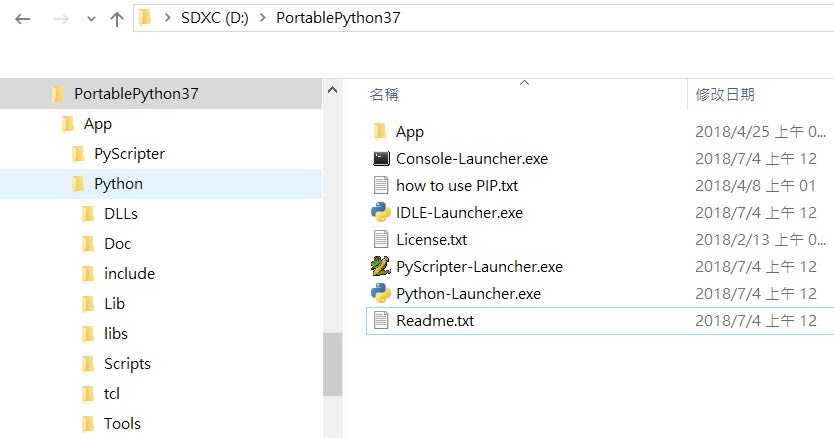This screenshot has height=438, width=834.
Task: Select PortablePython37 in the folder tree
Action: coord(136,94)
